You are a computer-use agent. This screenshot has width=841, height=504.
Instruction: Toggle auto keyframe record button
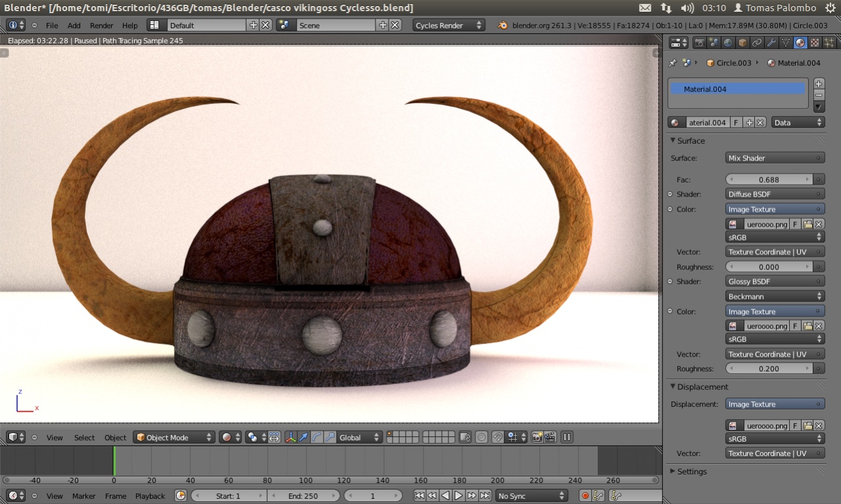[585, 496]
